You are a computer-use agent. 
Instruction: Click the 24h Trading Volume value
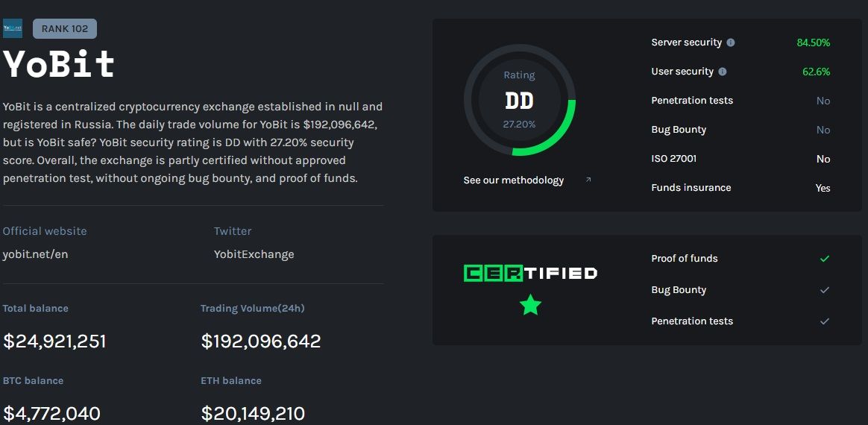coord(261,341)
